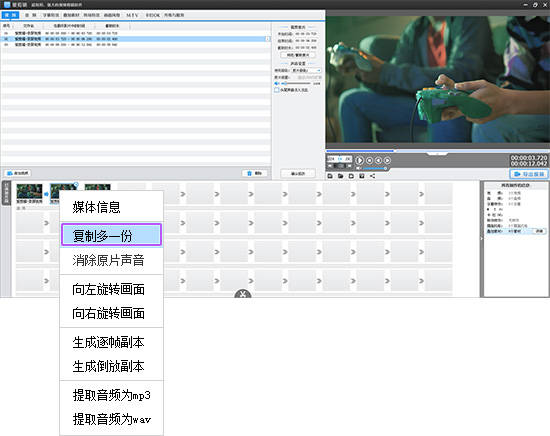Click the 截取时长 column header

[x=112, y=26]
